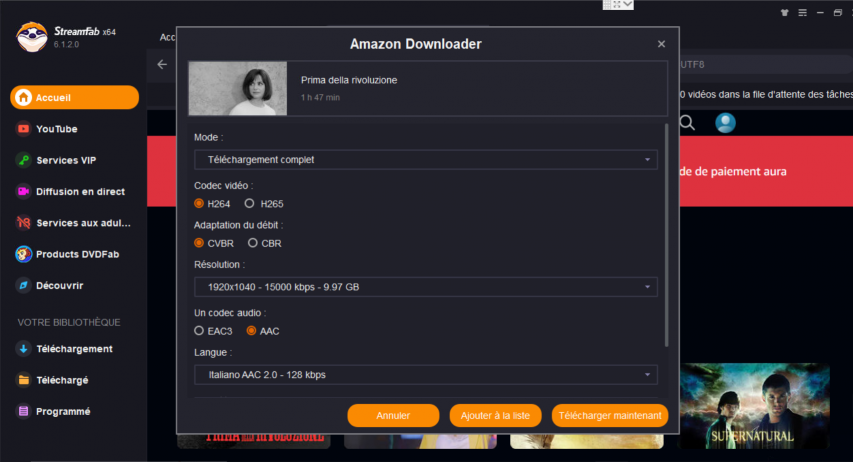853x462 pixels.
Task: Click the red YouTube play icon
Action: pyautogui.click(x=23, y=129)
